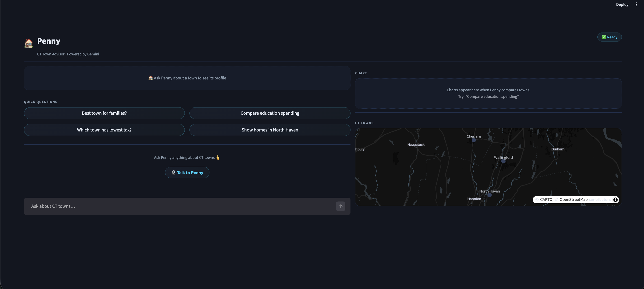Click the send arrow icon in chat input

click(340, 206)
